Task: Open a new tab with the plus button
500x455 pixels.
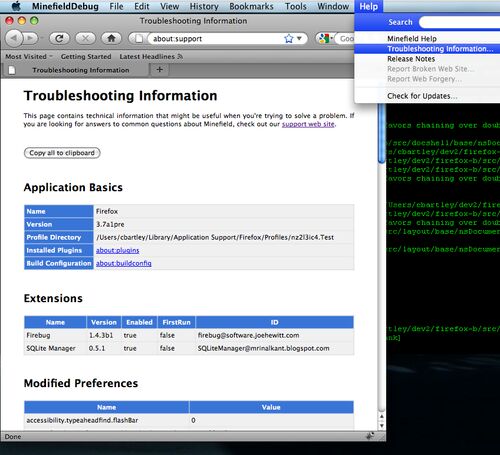Action: pyautogui.click(x=159, y=69)
